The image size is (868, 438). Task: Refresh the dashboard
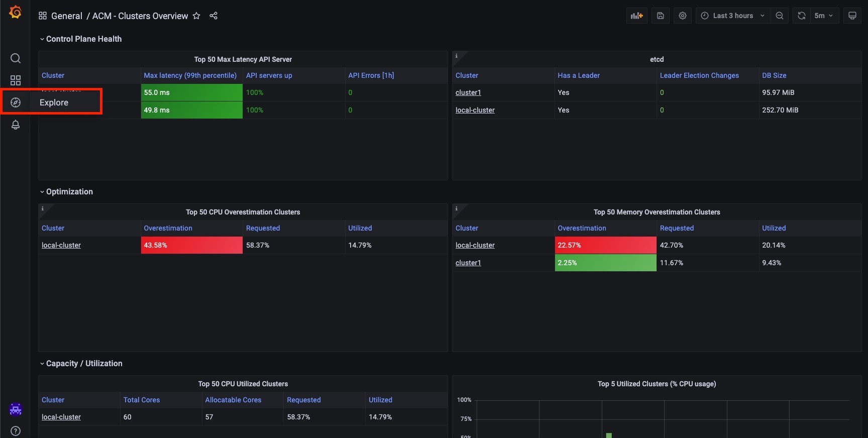802,16
